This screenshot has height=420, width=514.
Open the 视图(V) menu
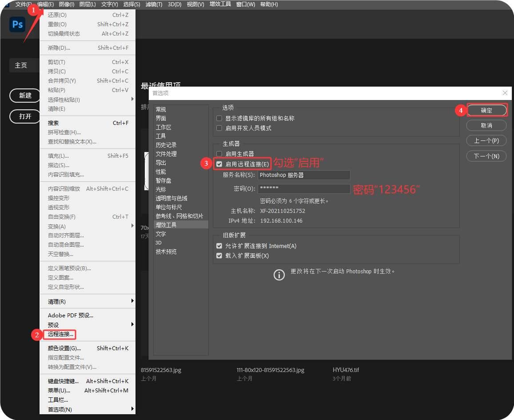point(195,4)
